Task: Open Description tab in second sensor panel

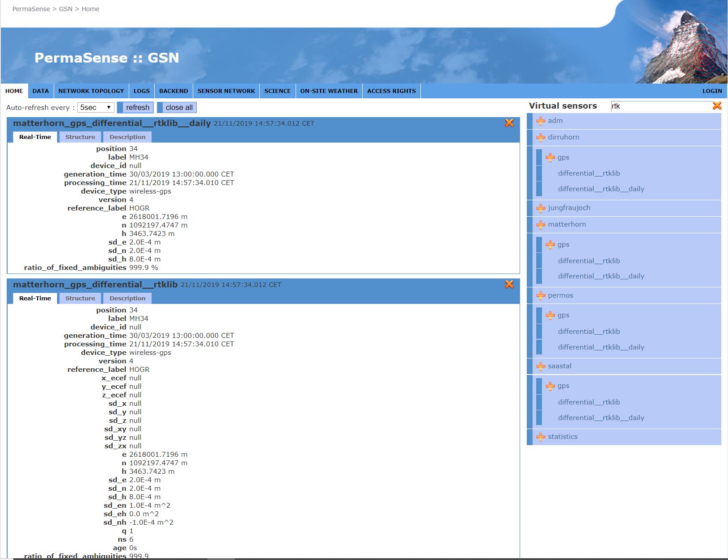Action: 127,299
